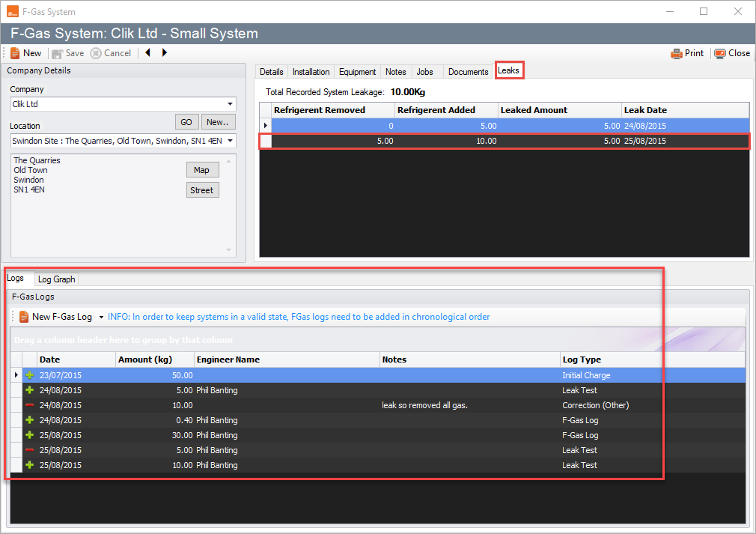The image size is (756, 534).
Task: Select the Leaks tab
Action: [x=509, y=70]
